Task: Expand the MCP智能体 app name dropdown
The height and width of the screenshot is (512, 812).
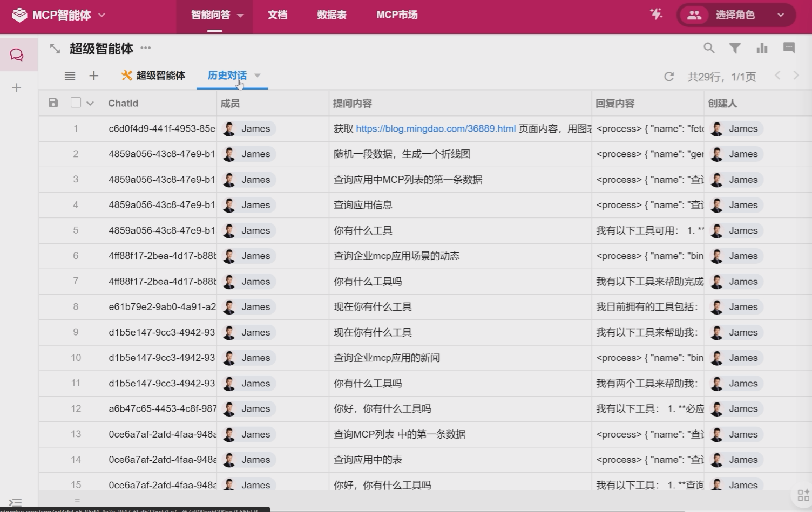Action: pos(101,15)
